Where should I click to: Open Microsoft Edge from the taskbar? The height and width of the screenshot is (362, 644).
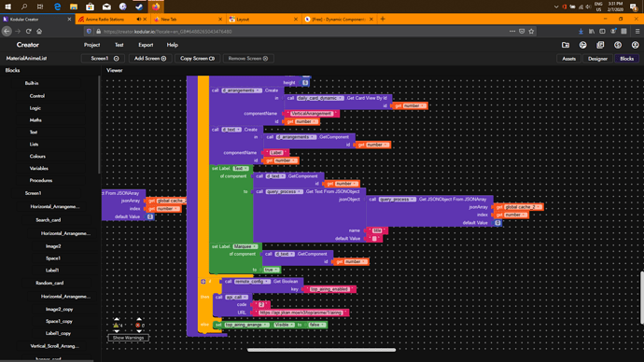click(57, 7)
